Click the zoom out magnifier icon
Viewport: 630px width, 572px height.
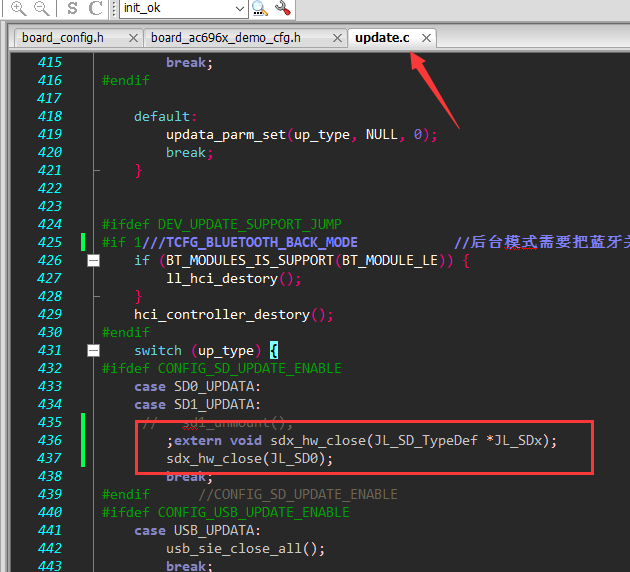pos(41,8)
